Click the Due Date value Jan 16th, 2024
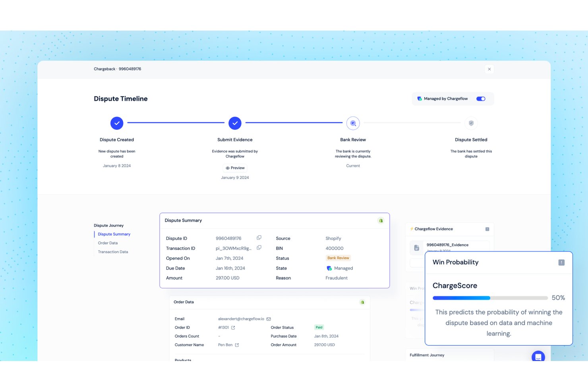Screen dimensions: 588x392 pos(230,268)
